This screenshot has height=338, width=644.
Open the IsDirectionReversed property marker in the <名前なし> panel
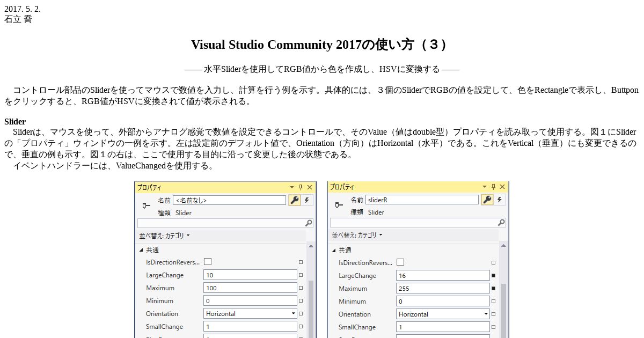point(301,262)
